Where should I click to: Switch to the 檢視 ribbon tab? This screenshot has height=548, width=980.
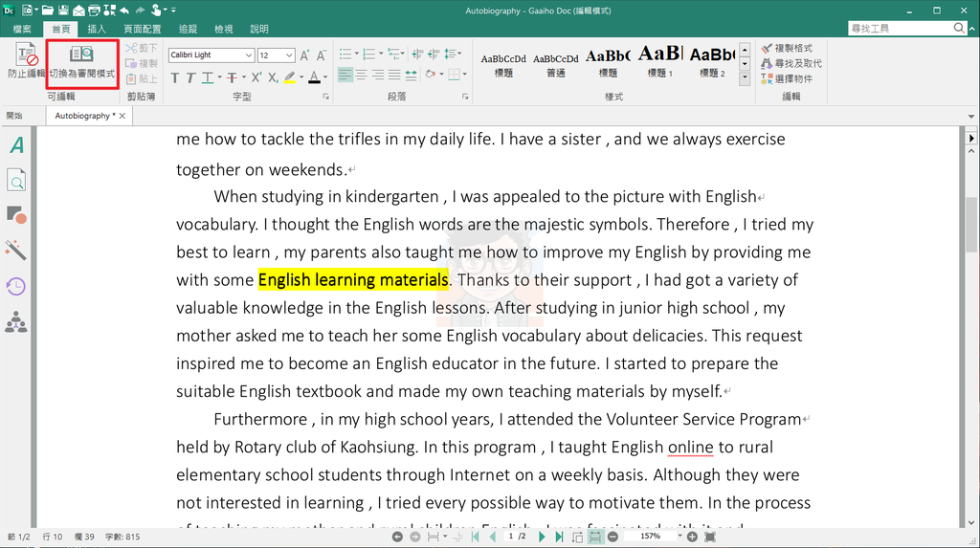pos(223,29)
